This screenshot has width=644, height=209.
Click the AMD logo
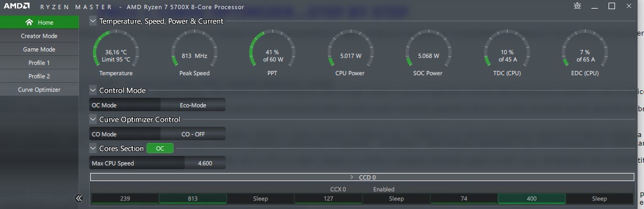pos(17,6)
